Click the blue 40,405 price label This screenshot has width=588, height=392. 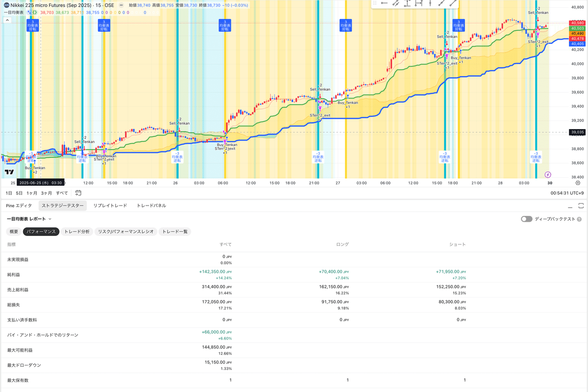577,44
